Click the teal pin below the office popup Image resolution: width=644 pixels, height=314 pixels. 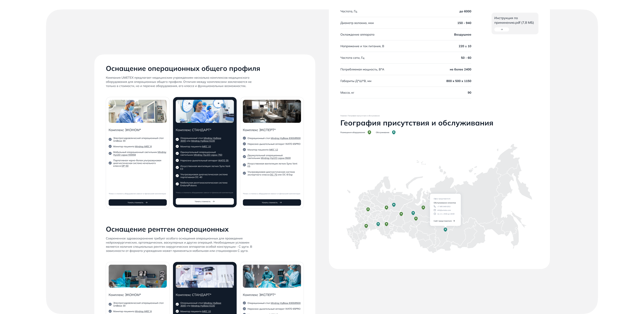pos(445,229)
